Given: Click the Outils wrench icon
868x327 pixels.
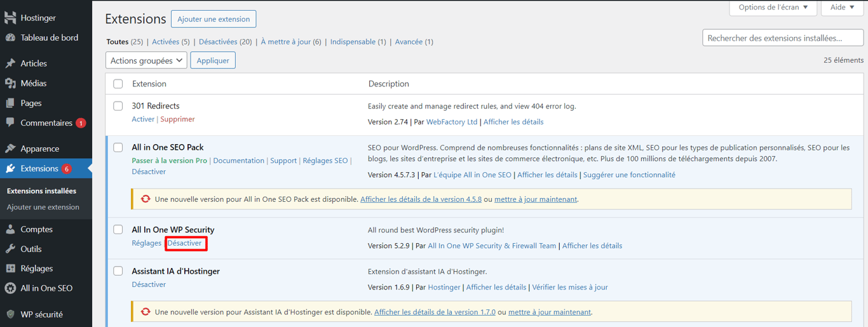Looking at the screenshot, I should tap(10, 249).
